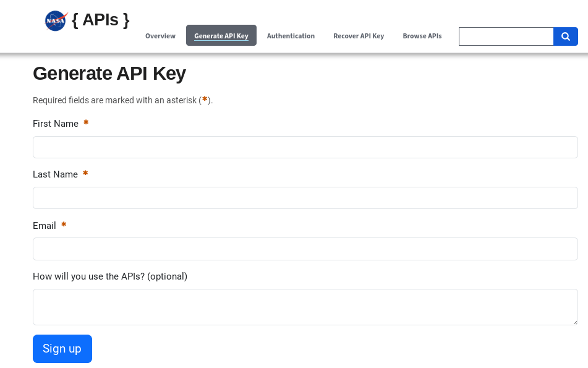Open the Browse APIs nav item
588x368 pixels.
(422, 36)
